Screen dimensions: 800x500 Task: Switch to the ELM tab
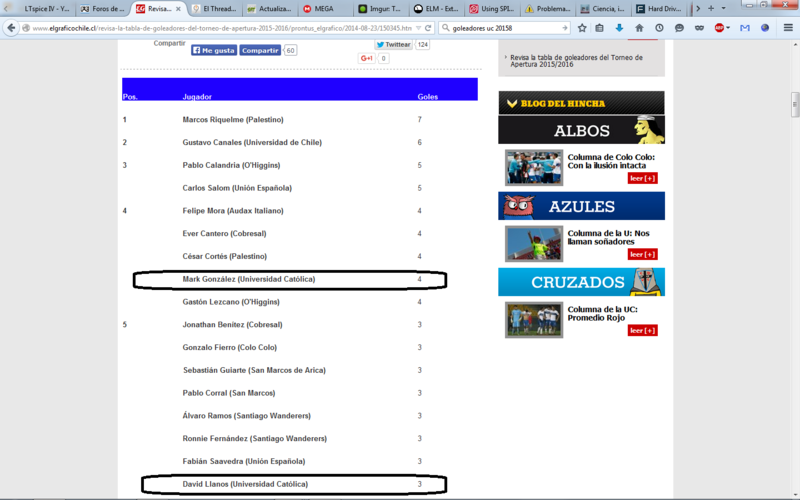[435, 9]
